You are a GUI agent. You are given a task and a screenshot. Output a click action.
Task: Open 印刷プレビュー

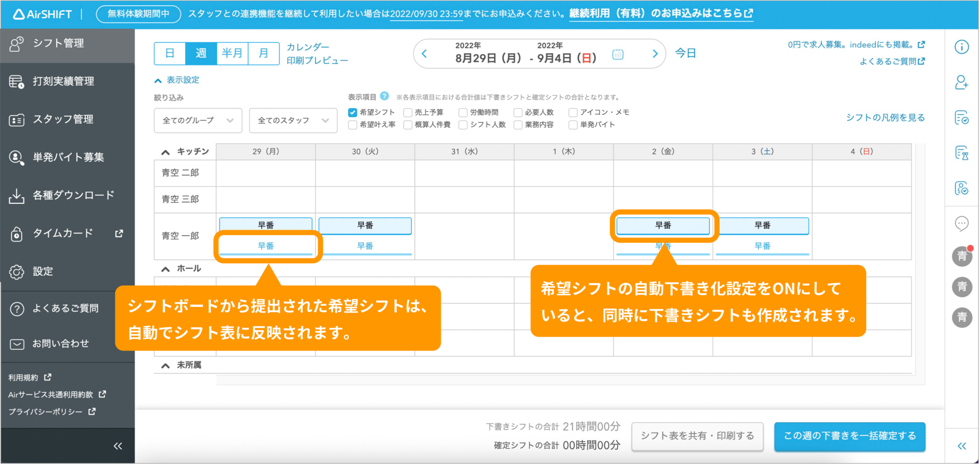317,61
